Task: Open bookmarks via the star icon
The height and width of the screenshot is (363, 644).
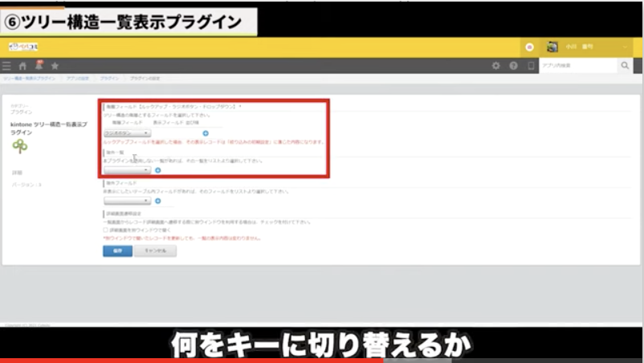Action: click(x=55, y=66)
